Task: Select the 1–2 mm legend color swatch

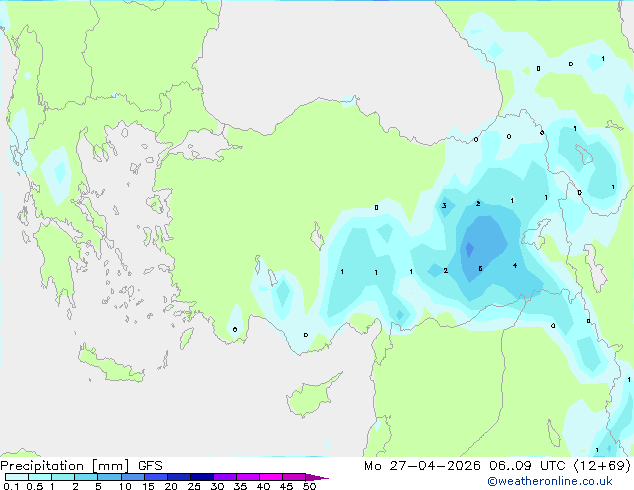Action: pos(63,477)
